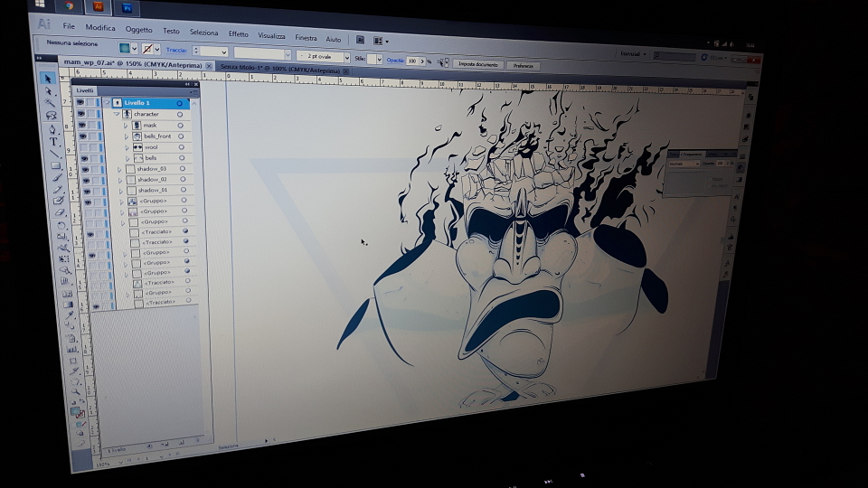
Task: Select the Column Graph tool
Action: click(71, 349)
